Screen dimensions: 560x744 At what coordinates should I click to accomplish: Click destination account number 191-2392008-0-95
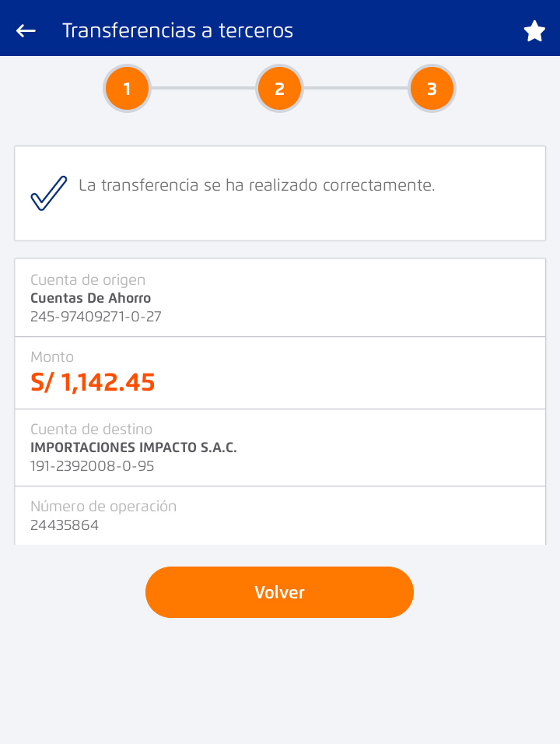coord(92,466)
